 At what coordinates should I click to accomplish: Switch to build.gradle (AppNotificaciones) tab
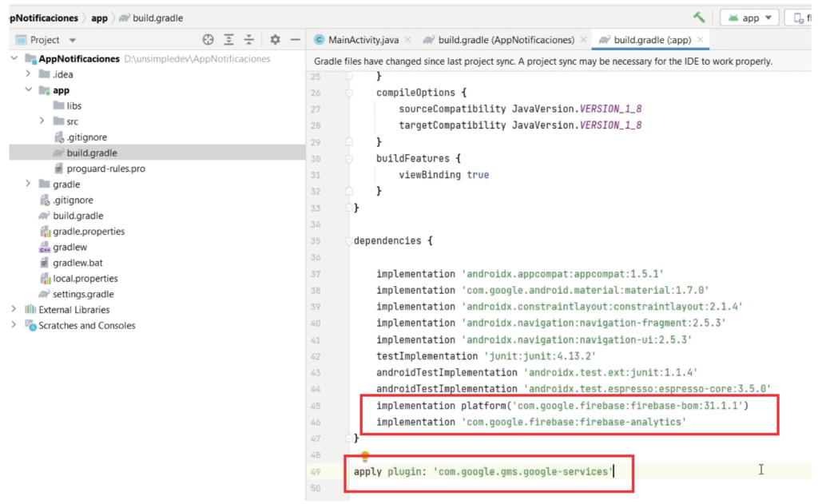(x=506, y=40)
